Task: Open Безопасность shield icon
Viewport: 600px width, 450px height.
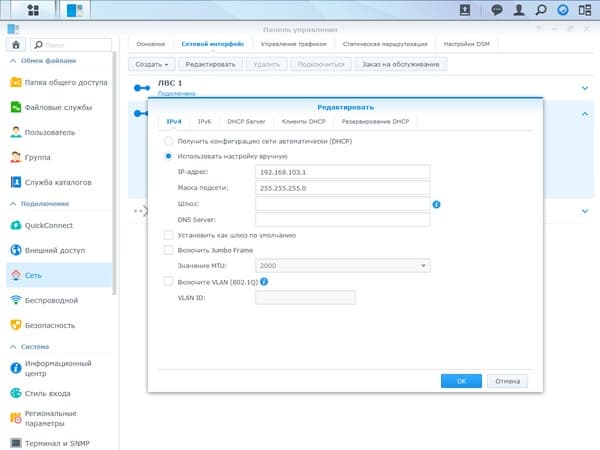Action: [x=16, y=325]
